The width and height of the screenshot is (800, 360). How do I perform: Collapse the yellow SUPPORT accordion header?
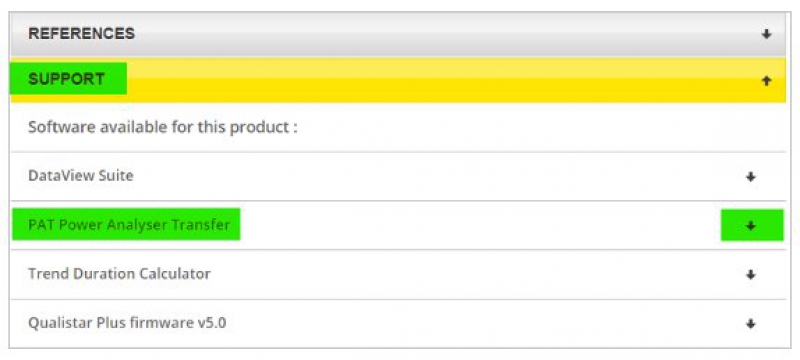point(398,80)
